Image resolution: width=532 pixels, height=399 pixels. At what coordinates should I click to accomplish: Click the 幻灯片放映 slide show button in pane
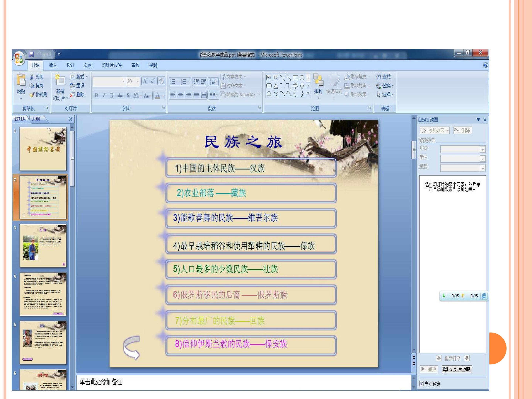pyautogui.click(x=457, y=369)
